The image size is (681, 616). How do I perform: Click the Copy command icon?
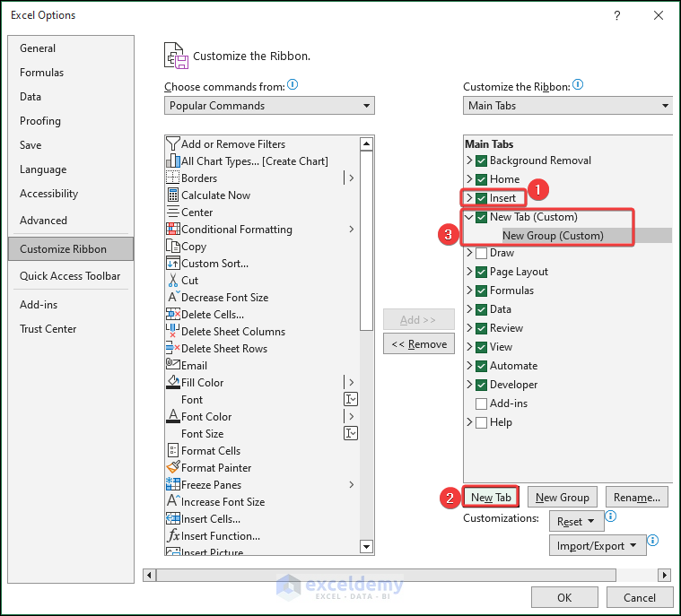pos(173,247)
